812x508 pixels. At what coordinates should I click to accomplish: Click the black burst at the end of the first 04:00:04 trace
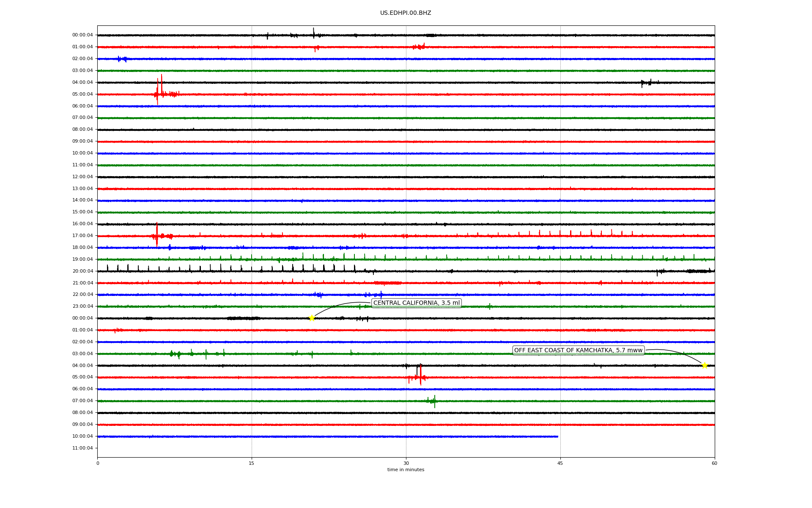tap(646, 83)
